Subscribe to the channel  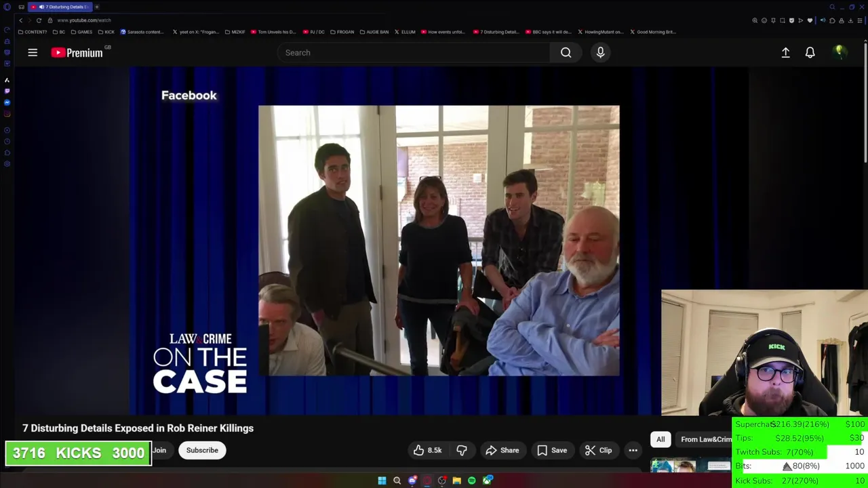pyautogui.click(x=202, y=450)
